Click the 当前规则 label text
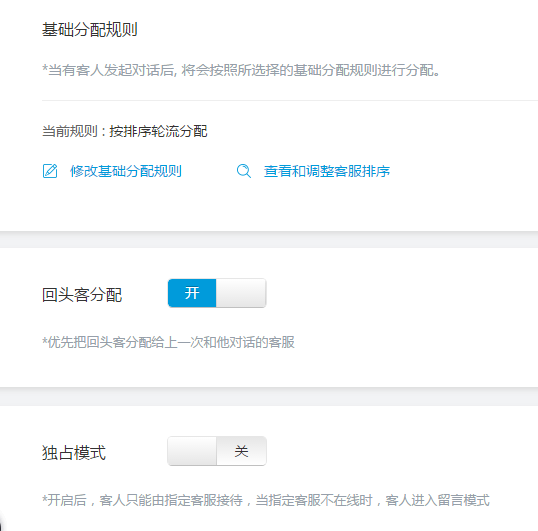538x531 pixels. [x=70, y=131]
